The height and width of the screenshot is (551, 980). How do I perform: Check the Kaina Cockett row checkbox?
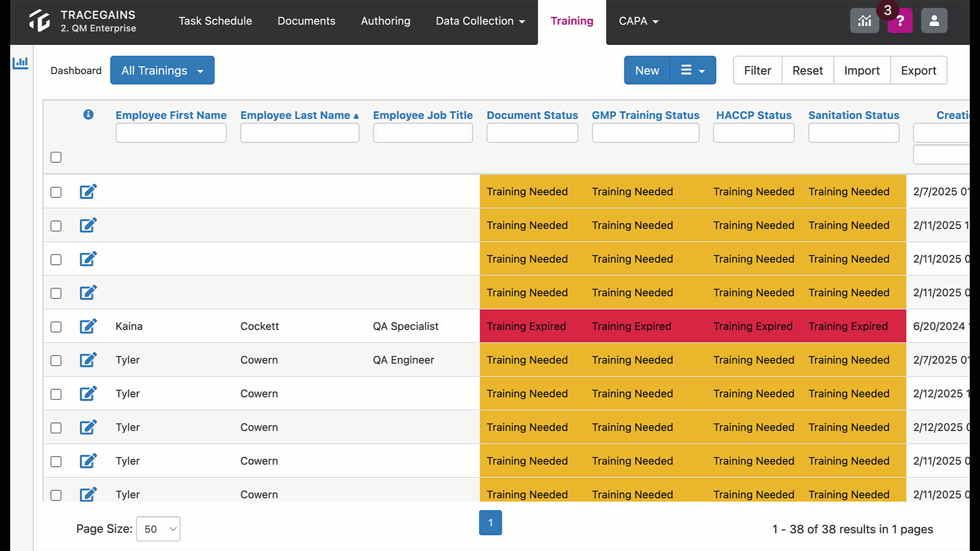pos(56,327)
